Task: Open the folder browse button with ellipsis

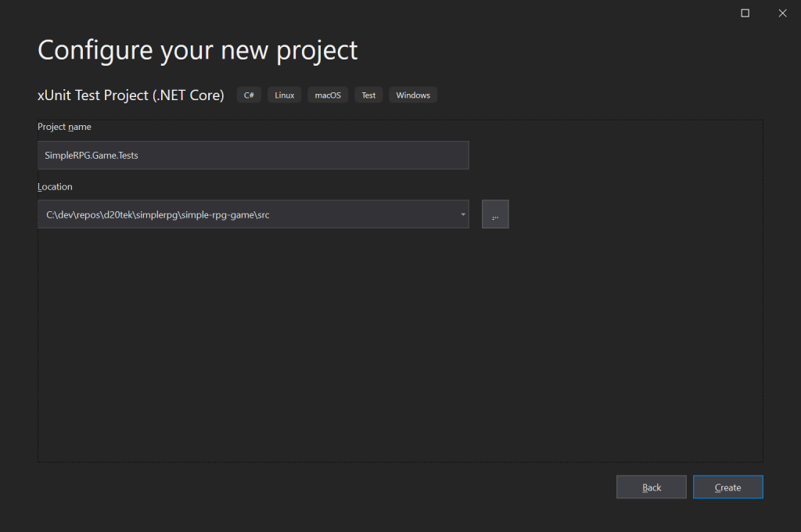Action: pos(495,214)
